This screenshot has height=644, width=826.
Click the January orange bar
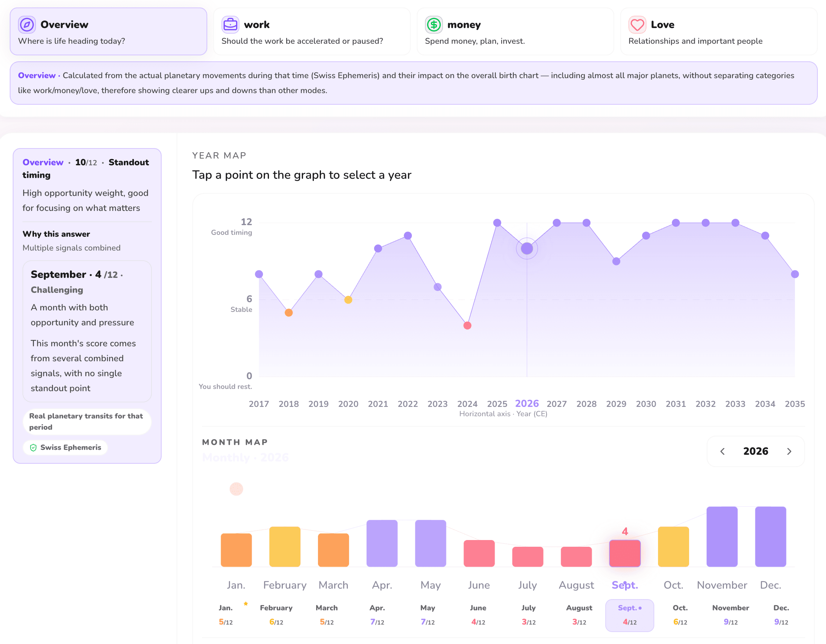coord(236,550)
